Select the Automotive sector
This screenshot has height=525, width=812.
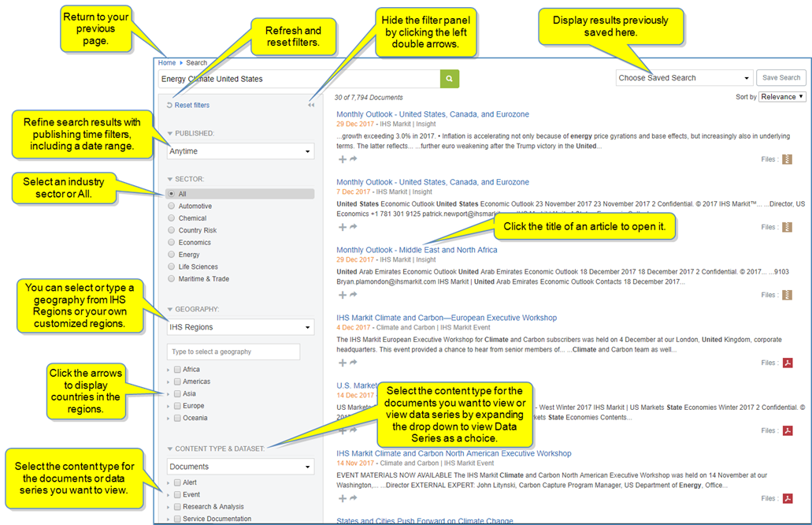[172, 206]
